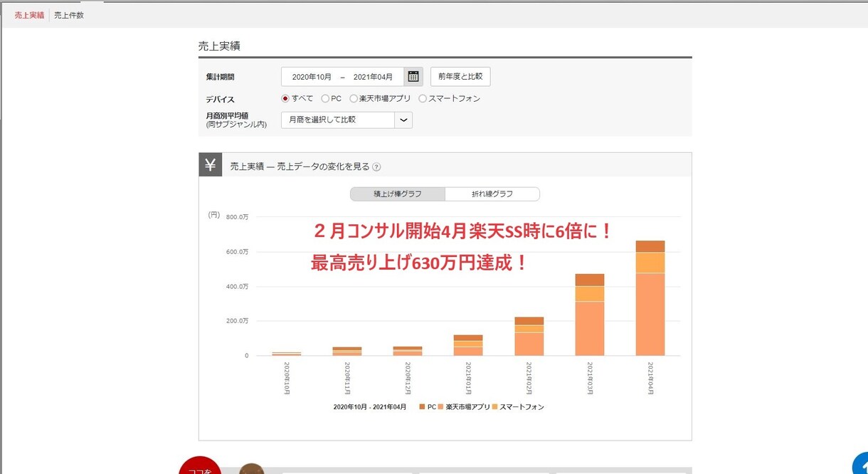Select the スマートフォン radio button
Screen dimensions: 868x474
[423, 99]
